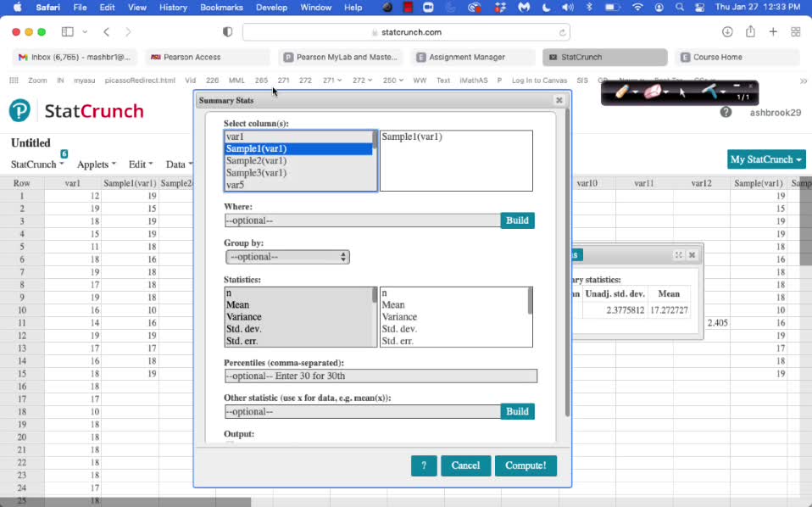This screenshot has height=507, width=812.
Task: Click the Wi-Fi status icon
Action: 637,8
